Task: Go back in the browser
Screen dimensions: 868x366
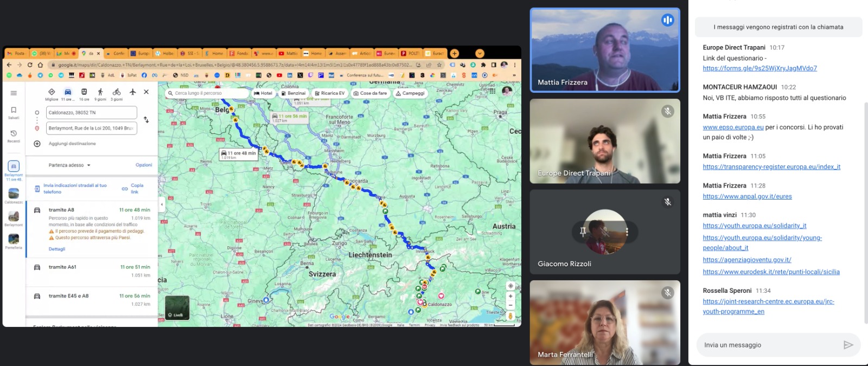Action: pyautogui.click(x=9, y=65)
